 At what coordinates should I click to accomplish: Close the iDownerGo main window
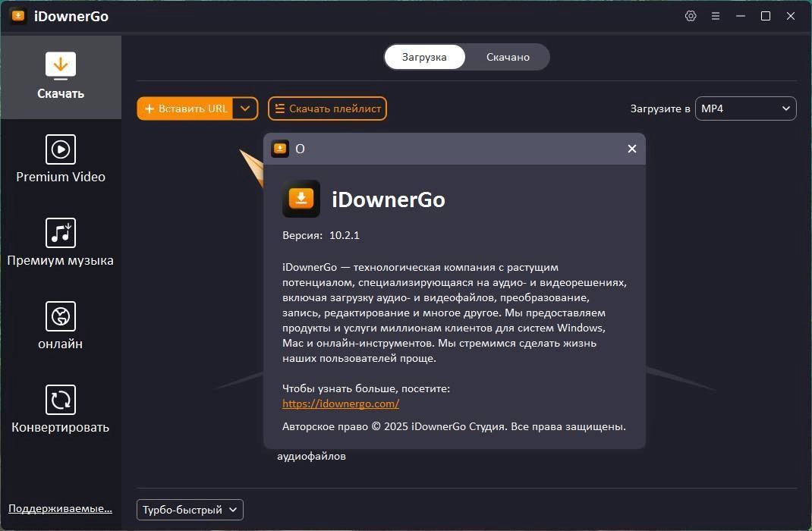point(790,16)
